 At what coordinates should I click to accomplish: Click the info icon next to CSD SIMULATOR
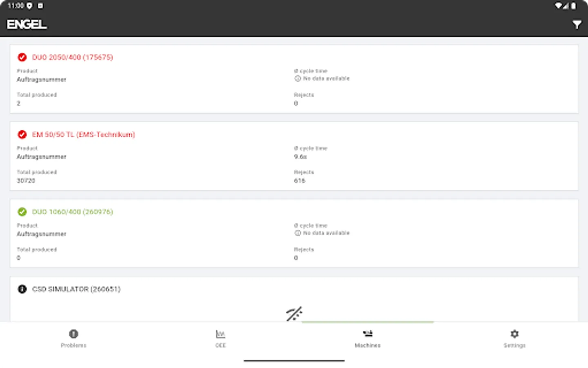coord(22,289)
